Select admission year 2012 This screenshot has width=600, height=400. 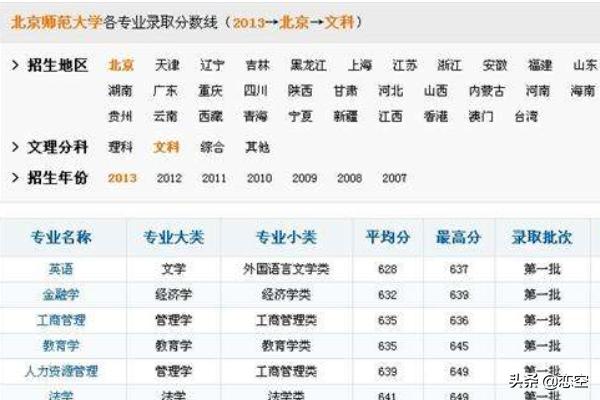(169, 178)
